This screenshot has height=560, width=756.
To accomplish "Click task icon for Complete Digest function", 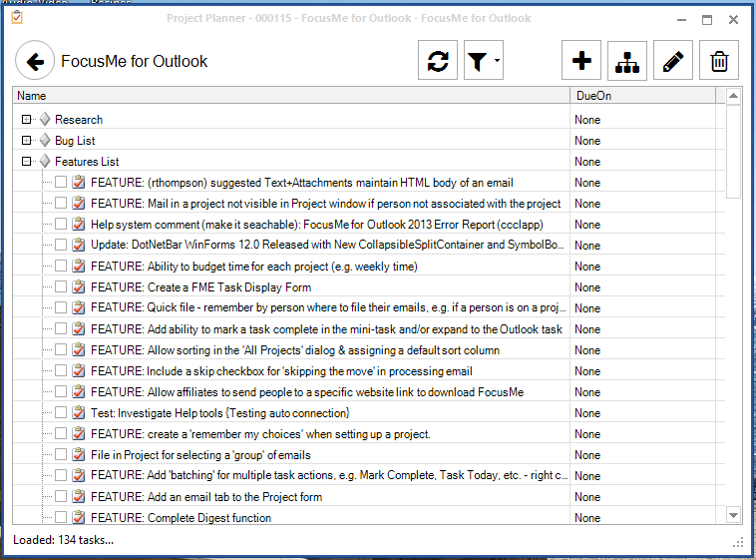I will pyautogui.click(x=78, y=517).
